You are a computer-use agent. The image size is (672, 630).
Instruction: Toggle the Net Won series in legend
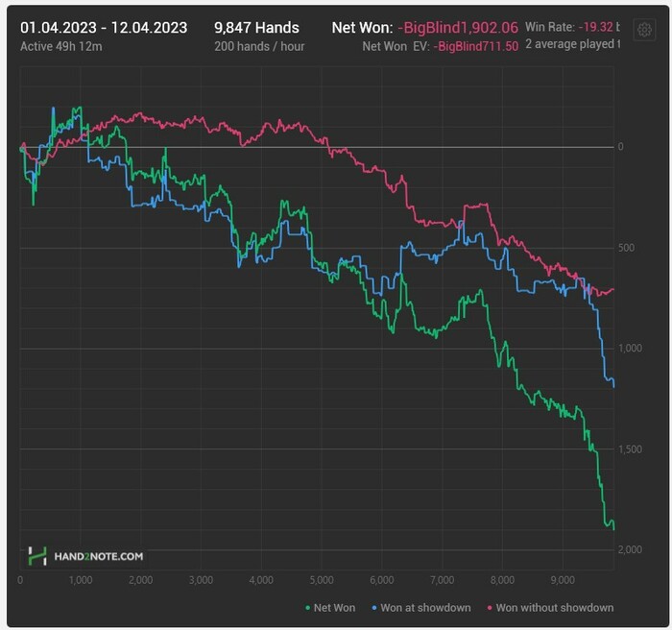(x=330, y=608)
